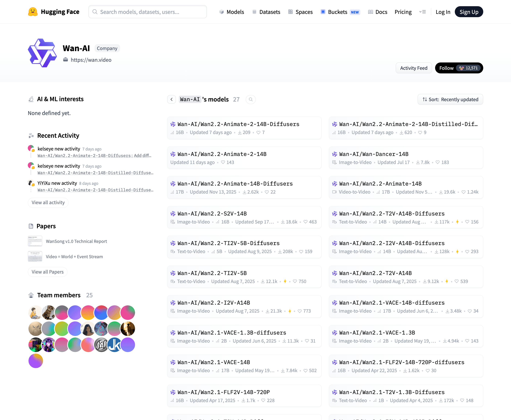Open the Pricing navigation item
Viewport: 511px width, 420px height.
pyautogui.click(x=403, y=12)
